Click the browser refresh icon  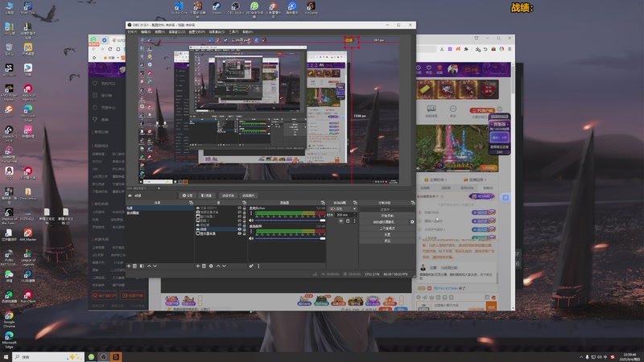pyautogui.click(x=109, y=49)
